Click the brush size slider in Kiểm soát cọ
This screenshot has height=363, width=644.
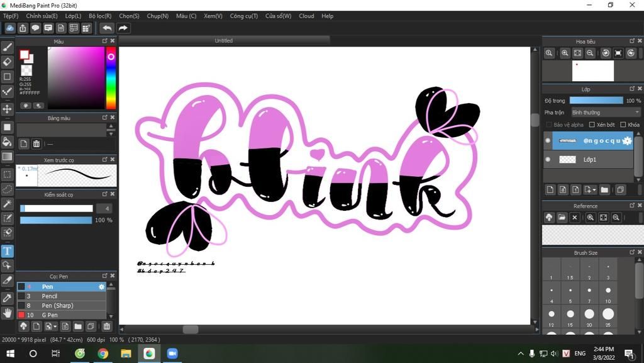point(57,209)
